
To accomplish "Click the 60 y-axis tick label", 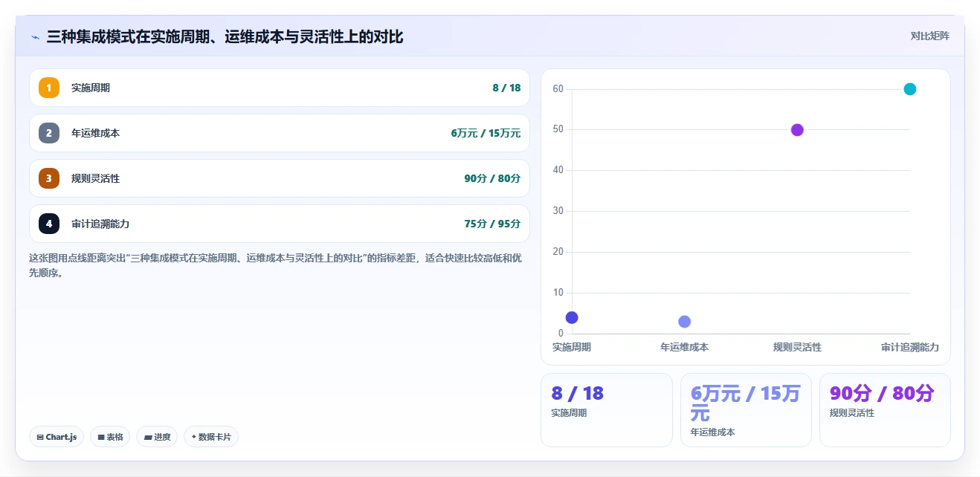I will (x=558, y=89).
